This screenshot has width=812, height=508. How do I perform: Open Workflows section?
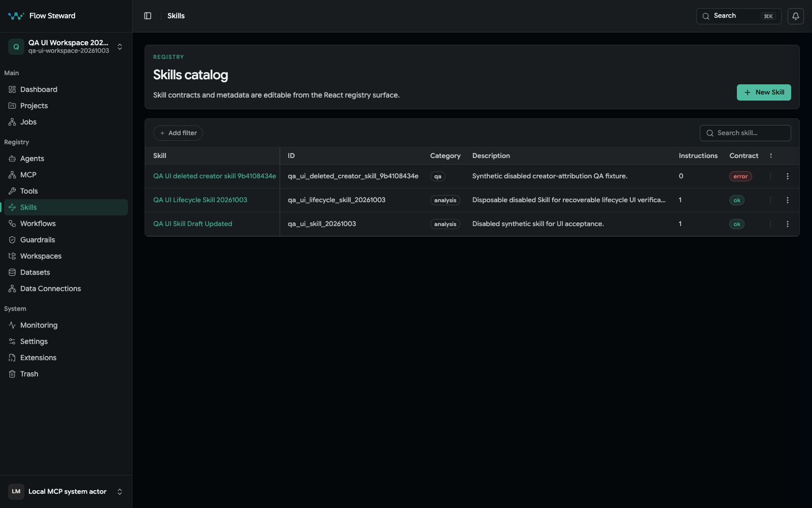(x=66, y=224)
